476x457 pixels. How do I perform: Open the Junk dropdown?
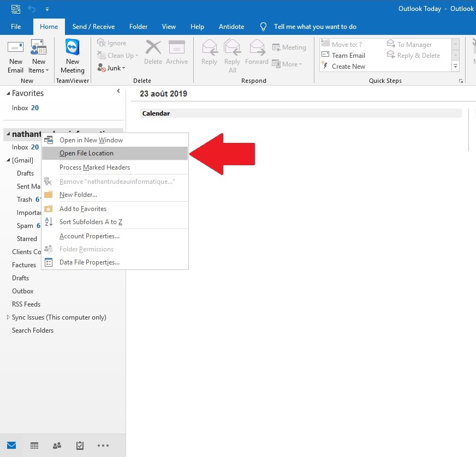tap(111, 68)
